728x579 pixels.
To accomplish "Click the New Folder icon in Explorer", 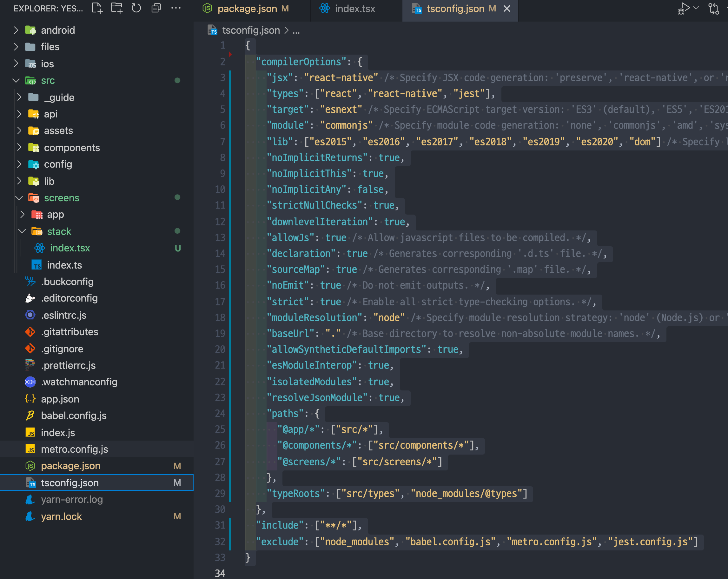I will coord(117,8).
